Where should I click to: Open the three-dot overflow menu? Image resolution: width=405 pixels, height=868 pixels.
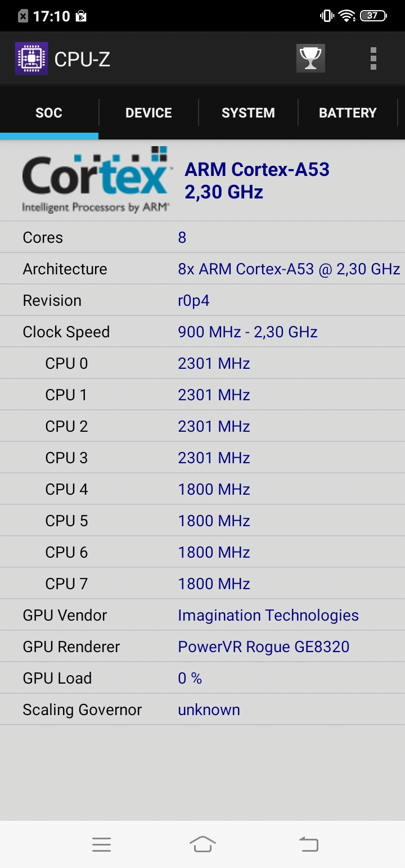373,58
